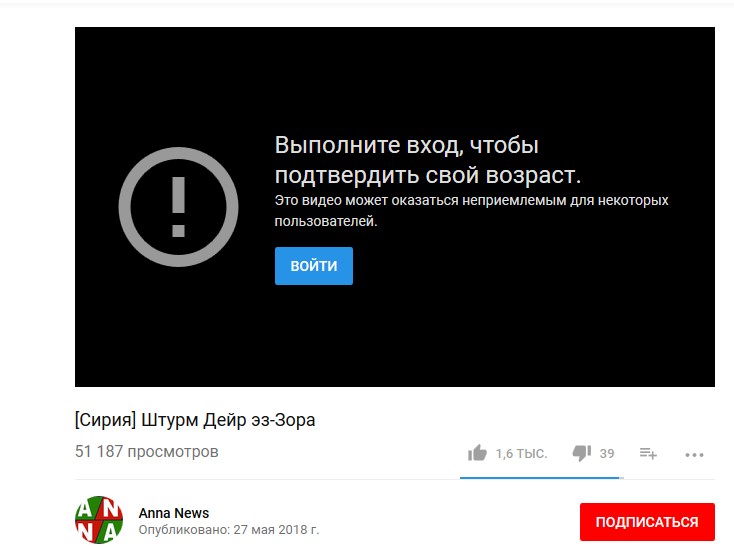
Task: Click the like count "1,6 тыс."
Action: (x=521, y=454)
